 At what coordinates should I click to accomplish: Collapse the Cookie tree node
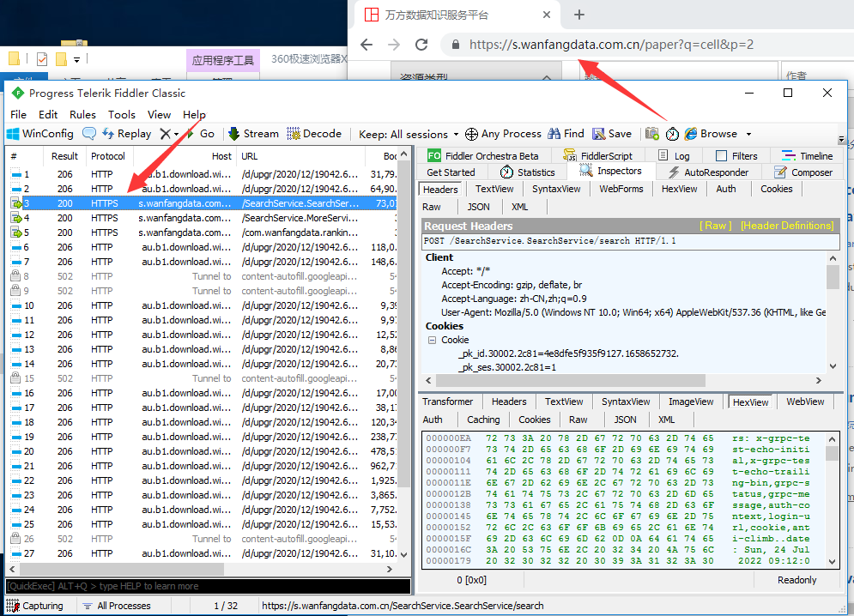[432, 340]
